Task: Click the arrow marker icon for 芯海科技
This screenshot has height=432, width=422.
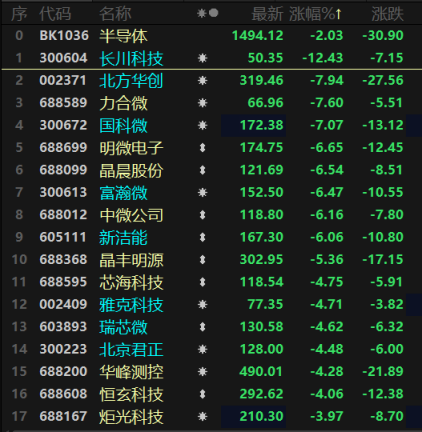Action: tap(202, 282)
